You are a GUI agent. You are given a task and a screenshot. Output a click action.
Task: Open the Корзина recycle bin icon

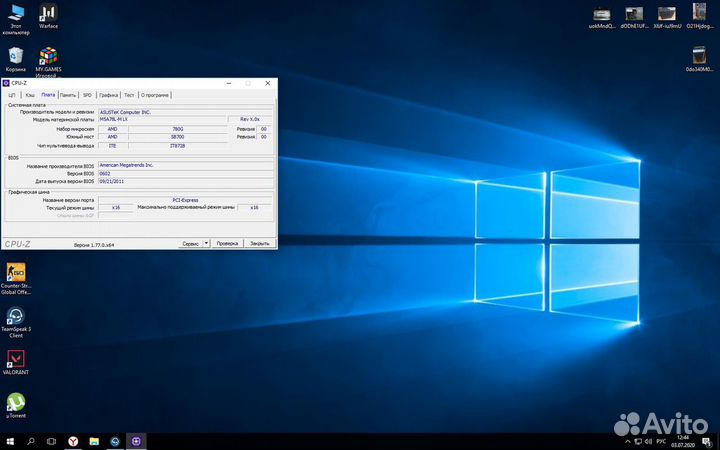16,59
